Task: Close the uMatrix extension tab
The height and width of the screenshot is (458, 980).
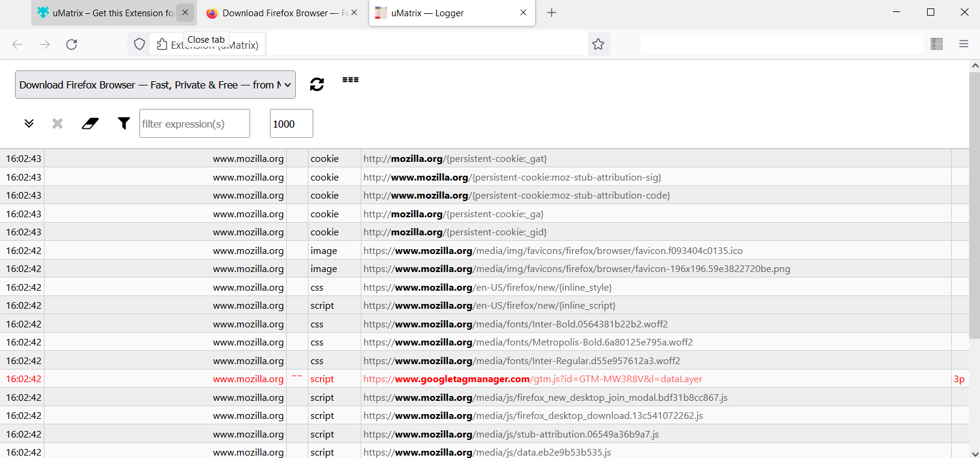Action: coord(185,13)
